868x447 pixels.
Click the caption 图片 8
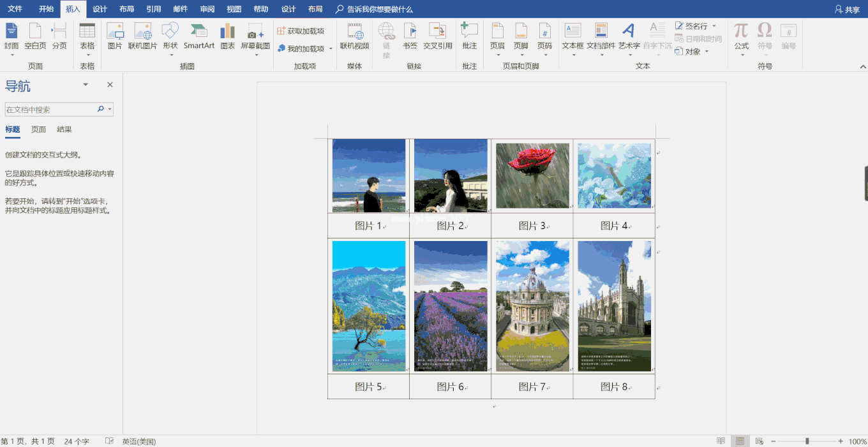pyautogui.click(x=614, y=386)
